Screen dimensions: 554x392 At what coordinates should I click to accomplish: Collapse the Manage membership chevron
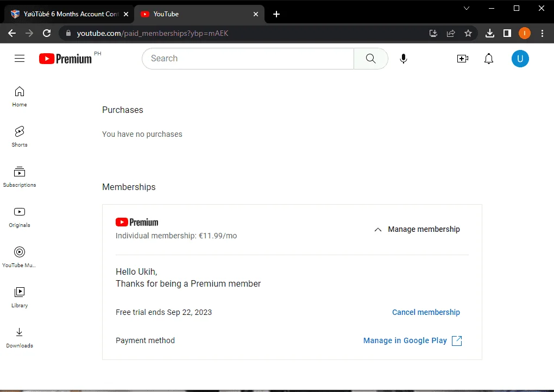(x=377, y=230)
